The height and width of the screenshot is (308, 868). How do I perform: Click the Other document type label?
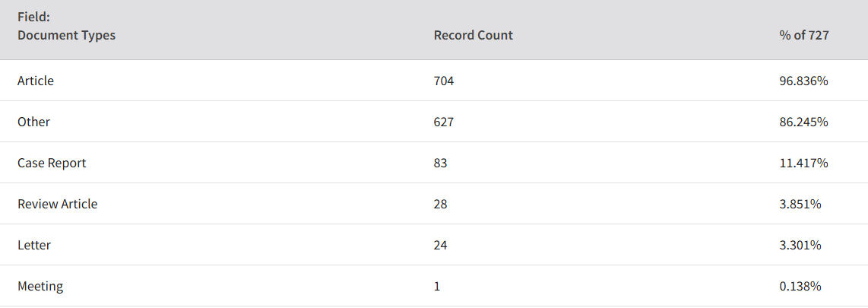click(x=33, y=122)
